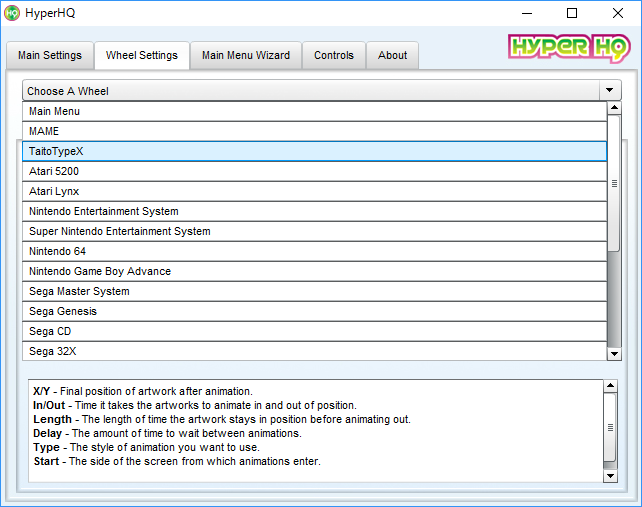Click the wheel list scrollbar thumb
This screenshot has height=507, width=642.
(x=614, y=183)
